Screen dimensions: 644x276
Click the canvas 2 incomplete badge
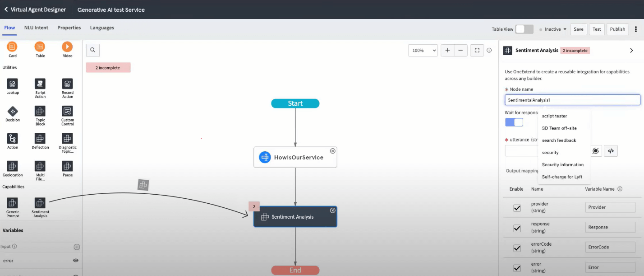[x=108, y=68]
